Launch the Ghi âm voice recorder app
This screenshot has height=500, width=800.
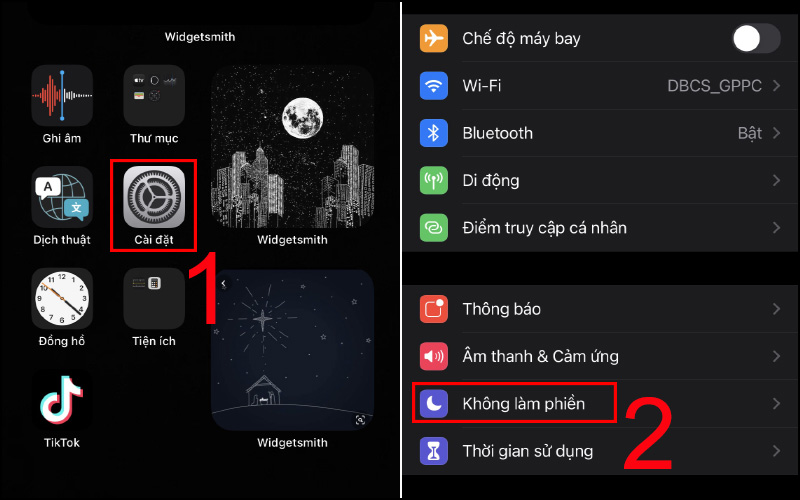[62, 95]
